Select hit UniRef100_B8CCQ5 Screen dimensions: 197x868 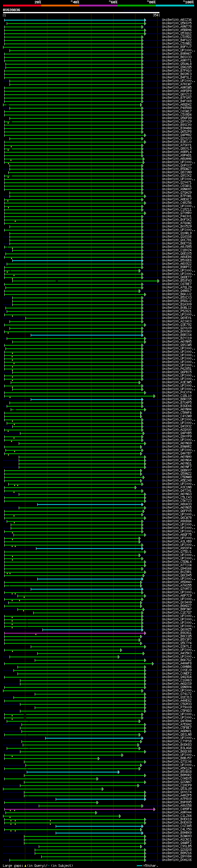coord(177,636)
